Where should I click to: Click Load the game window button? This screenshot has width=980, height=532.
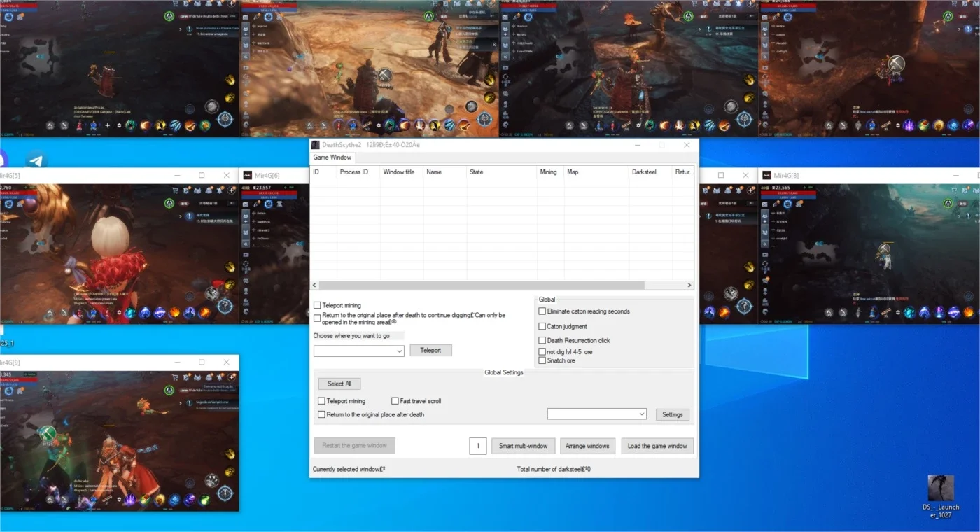coord(657,446)
